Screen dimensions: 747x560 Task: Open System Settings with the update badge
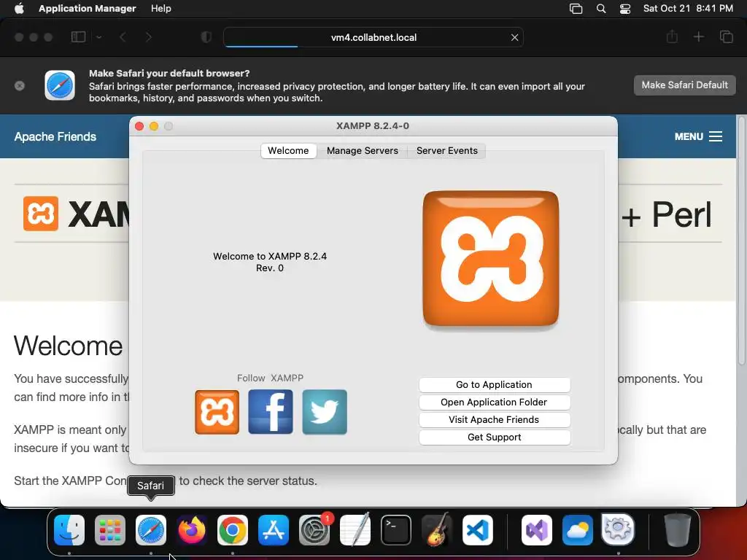pyautogui.click(x=314, y=530)
